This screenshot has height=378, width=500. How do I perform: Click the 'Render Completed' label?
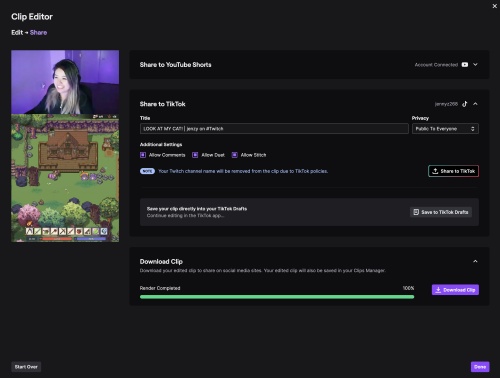(160, 288)
